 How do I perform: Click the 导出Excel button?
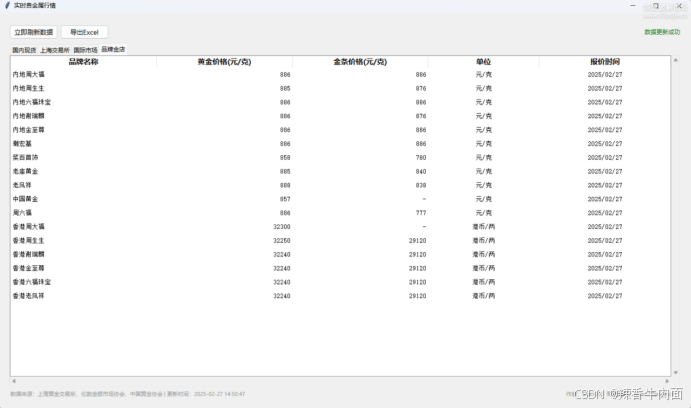tap(84, 32)
